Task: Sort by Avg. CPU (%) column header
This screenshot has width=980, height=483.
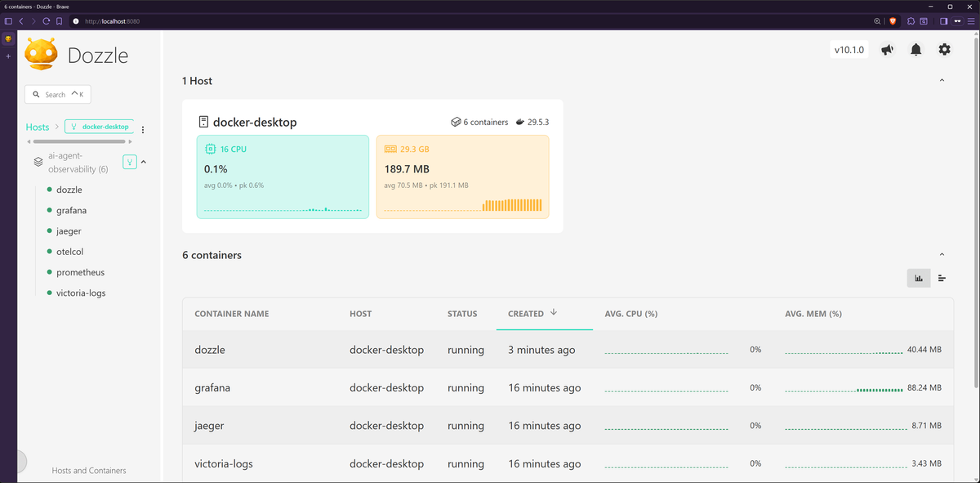Action: [631, 314]
